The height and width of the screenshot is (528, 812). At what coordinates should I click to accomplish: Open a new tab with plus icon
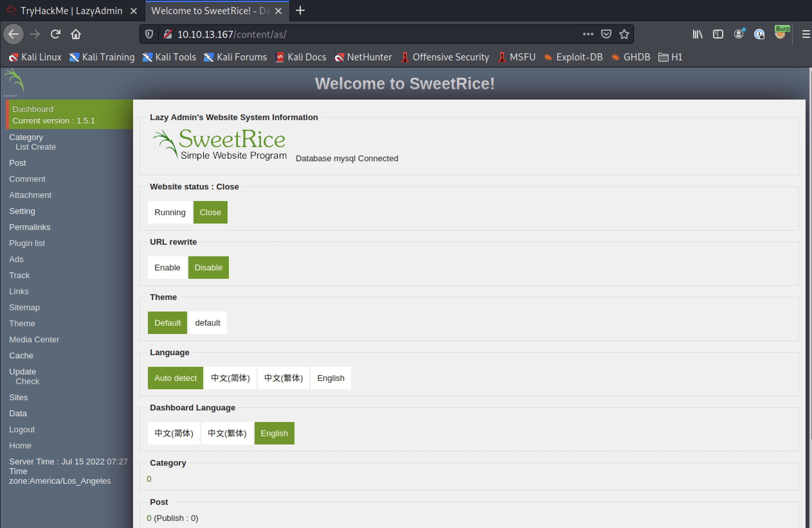[300, 11]
